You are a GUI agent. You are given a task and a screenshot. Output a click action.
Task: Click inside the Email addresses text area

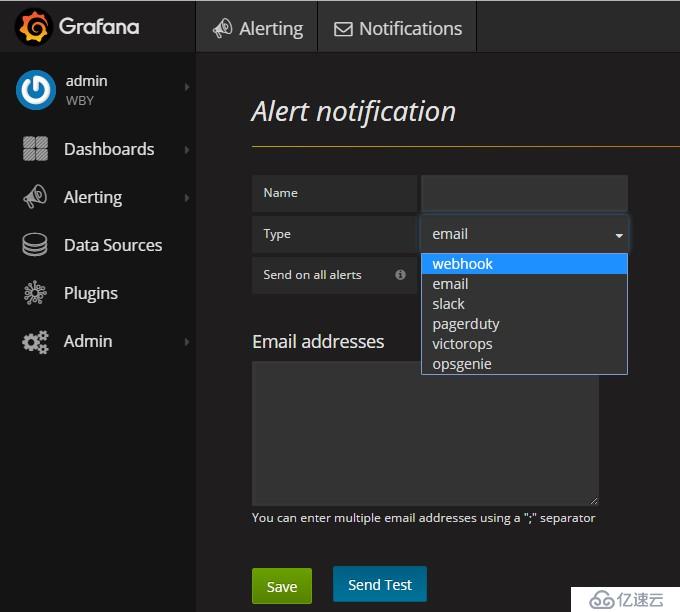pos(425,433)
